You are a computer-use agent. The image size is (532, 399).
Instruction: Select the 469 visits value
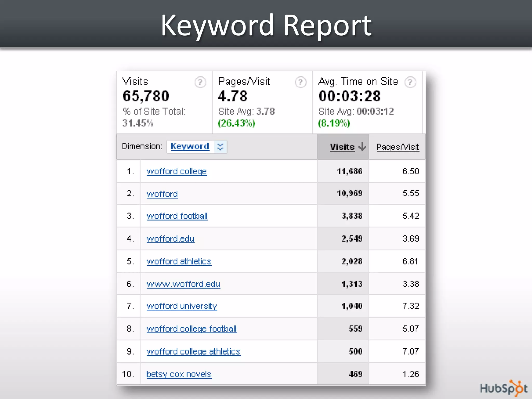click(x=355, y=374)
